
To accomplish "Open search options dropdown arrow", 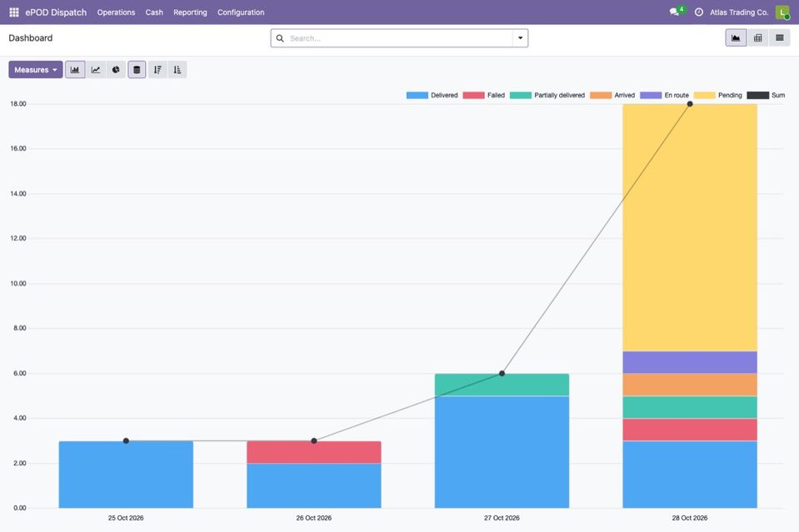I will pyautogui.click(x=520, y=38).
